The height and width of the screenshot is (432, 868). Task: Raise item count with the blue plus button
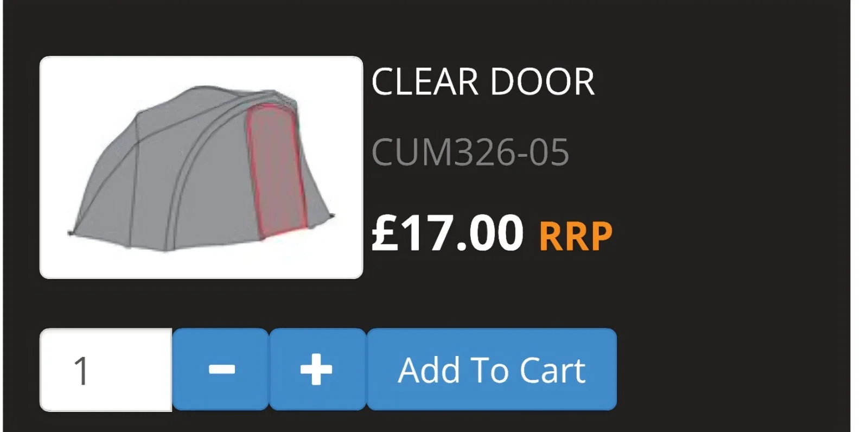click(x=318, y=370)
